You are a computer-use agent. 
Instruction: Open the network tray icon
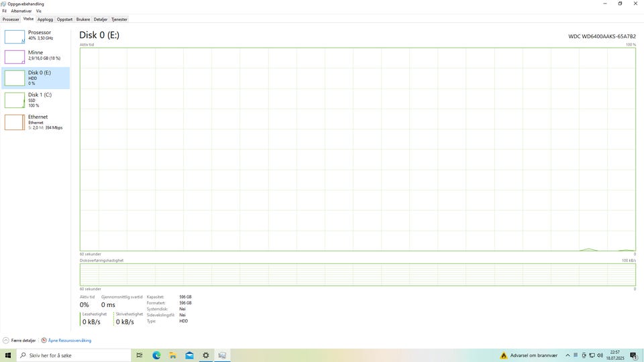pyautogui.click(x=592, y=355)
